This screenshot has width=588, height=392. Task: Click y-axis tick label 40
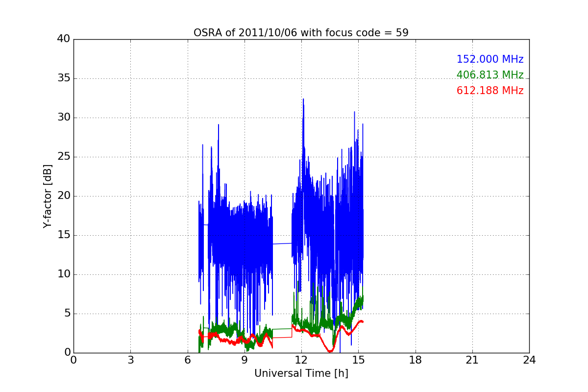coord(64,39)
